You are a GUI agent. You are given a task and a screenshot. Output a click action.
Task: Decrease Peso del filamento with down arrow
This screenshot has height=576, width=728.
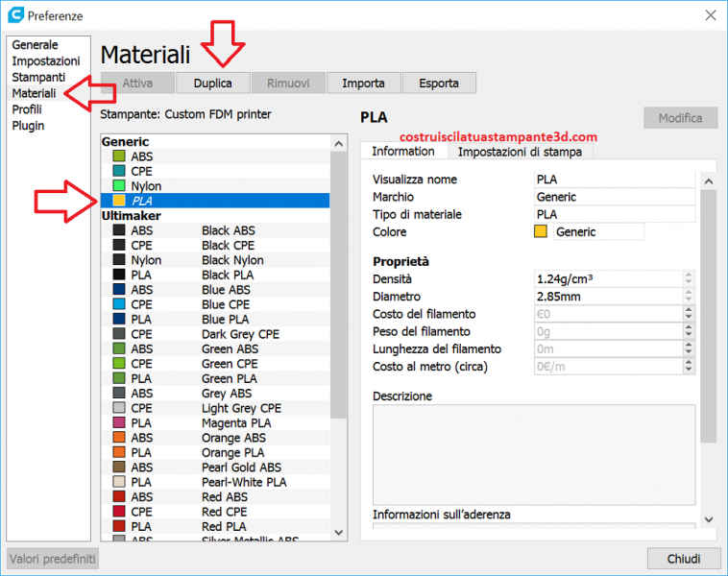689,336
